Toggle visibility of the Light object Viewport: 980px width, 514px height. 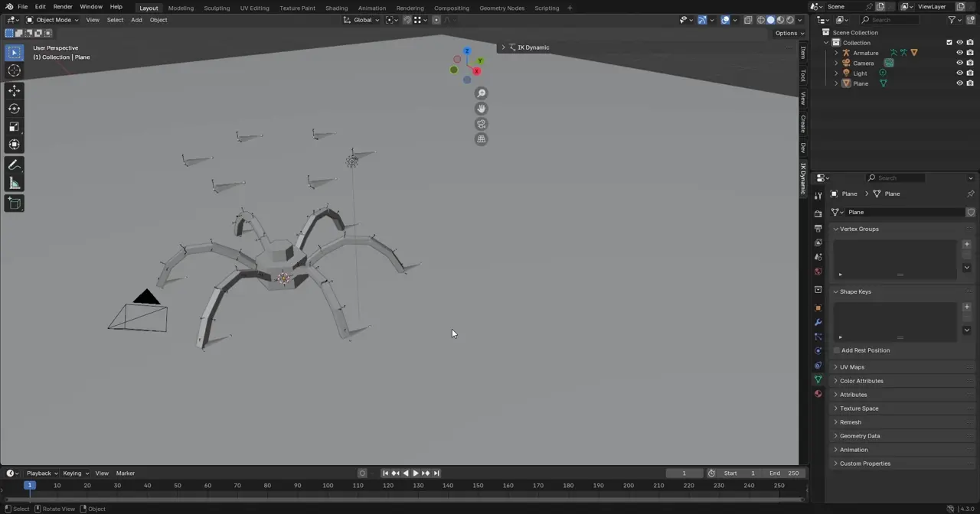(959, 73)
